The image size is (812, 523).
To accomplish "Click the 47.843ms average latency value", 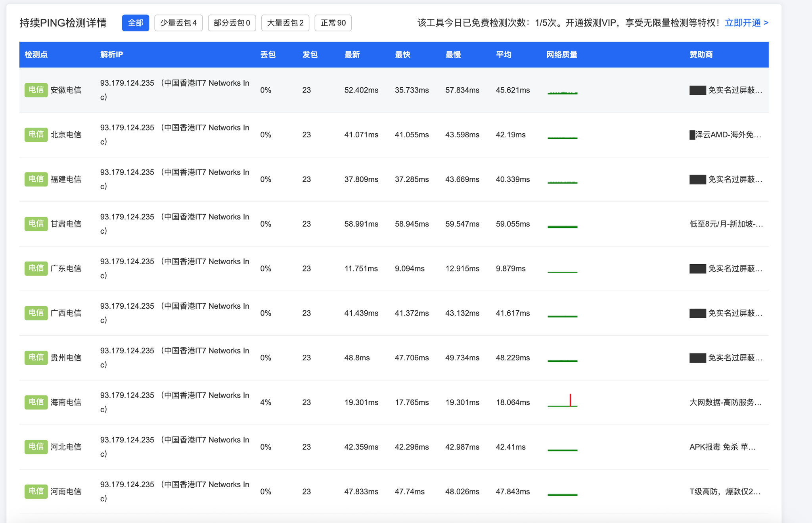I will (x=513, y=491).
